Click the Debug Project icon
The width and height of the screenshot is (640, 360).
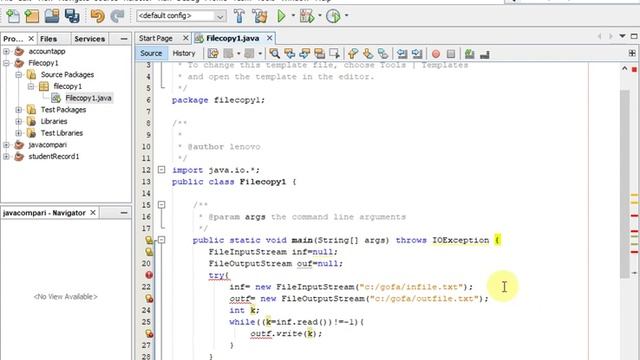[x=307, y=16]
